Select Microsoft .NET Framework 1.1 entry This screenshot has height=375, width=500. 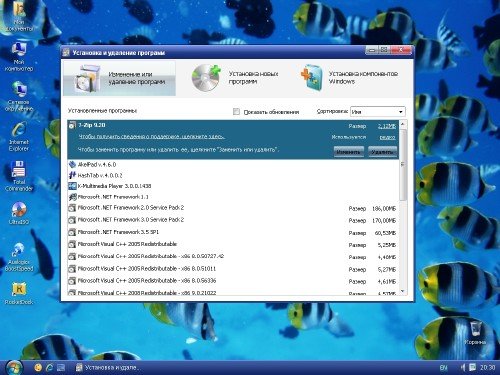coord(233,197)
